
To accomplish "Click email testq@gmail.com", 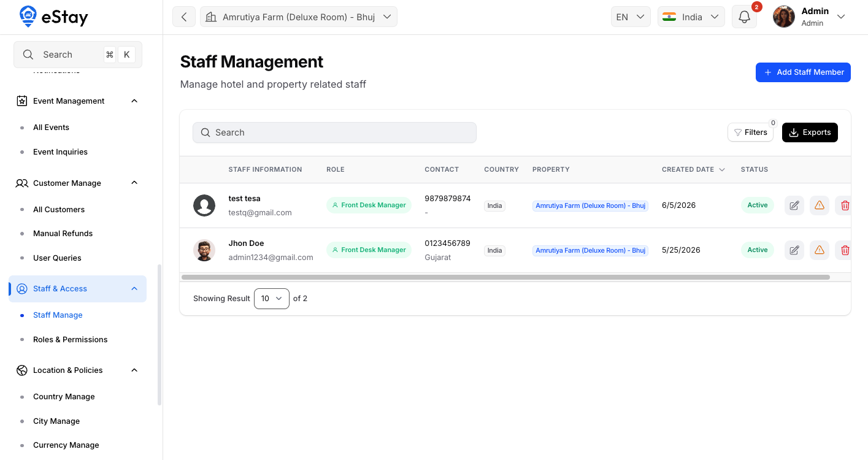I will (260, 213).
